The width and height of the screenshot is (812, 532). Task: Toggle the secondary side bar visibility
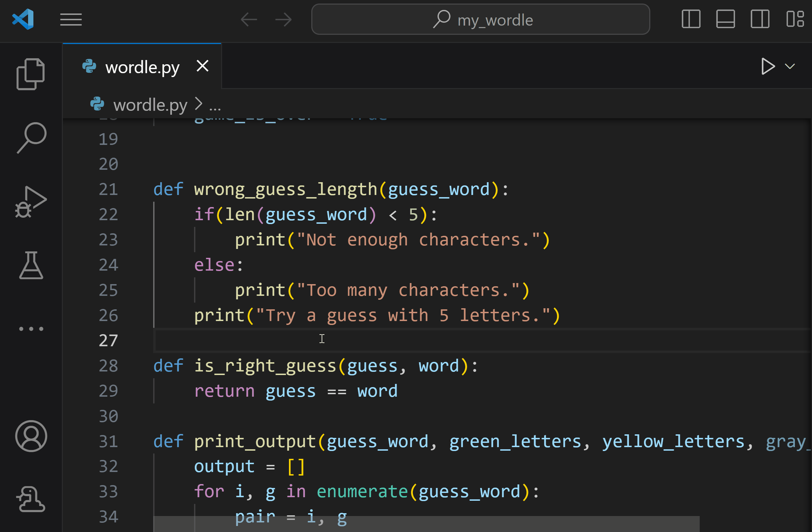(x=760, y=20)
